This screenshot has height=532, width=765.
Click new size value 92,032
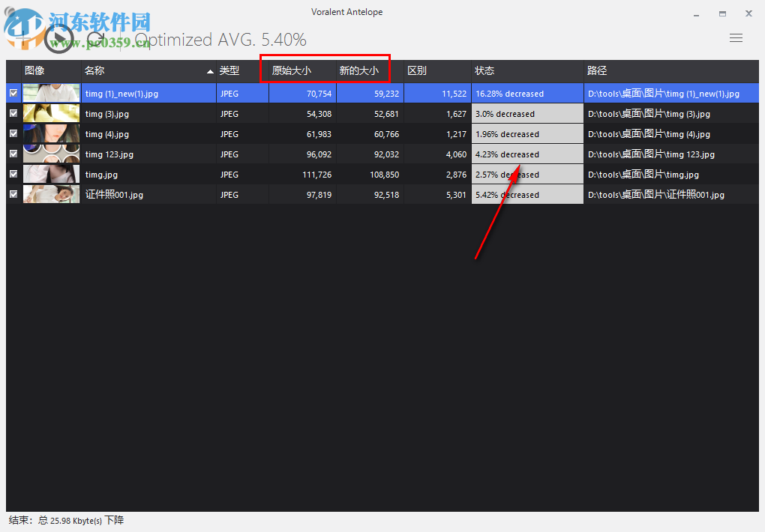pos(386,154)
